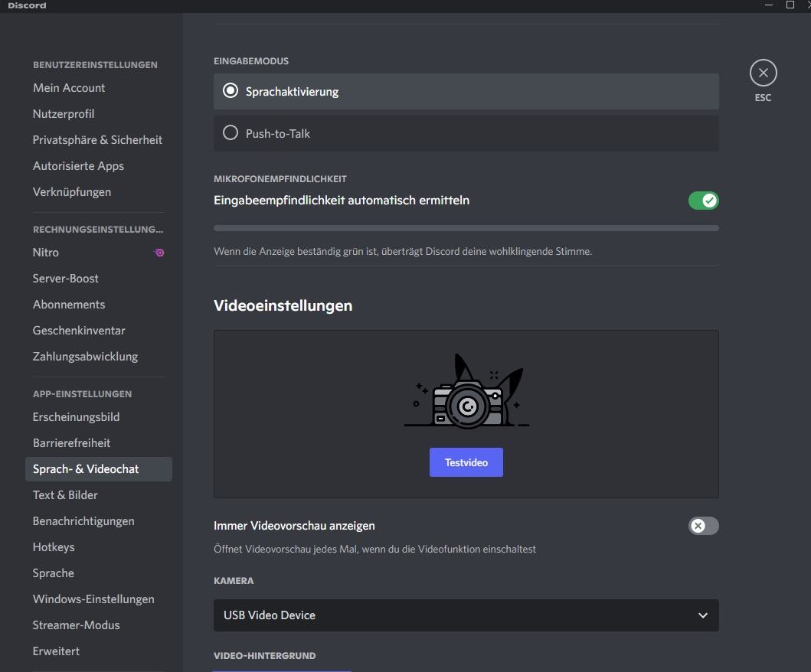Click the KAMERA section label

click(234, 580)
